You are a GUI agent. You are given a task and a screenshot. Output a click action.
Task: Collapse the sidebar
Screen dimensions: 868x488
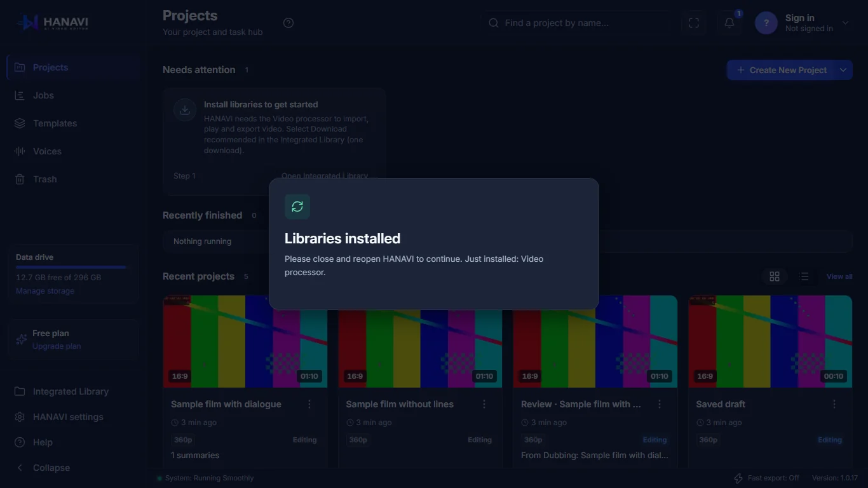click(74, 468)
